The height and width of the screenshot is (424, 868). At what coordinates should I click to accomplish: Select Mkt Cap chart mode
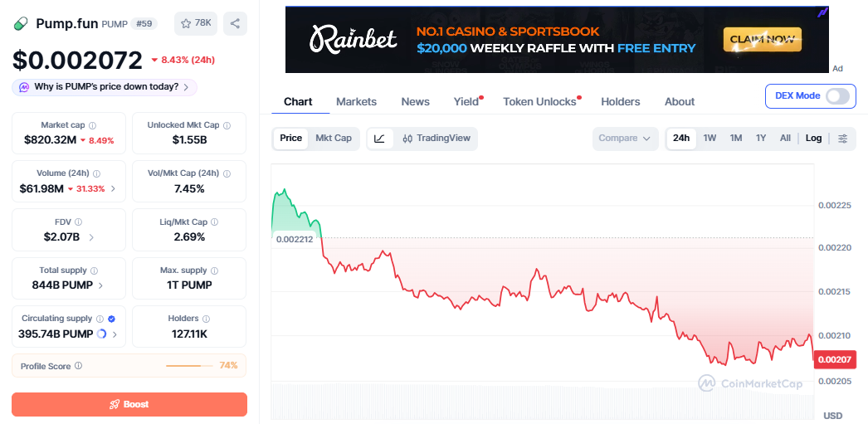click(x=334, y=139)
